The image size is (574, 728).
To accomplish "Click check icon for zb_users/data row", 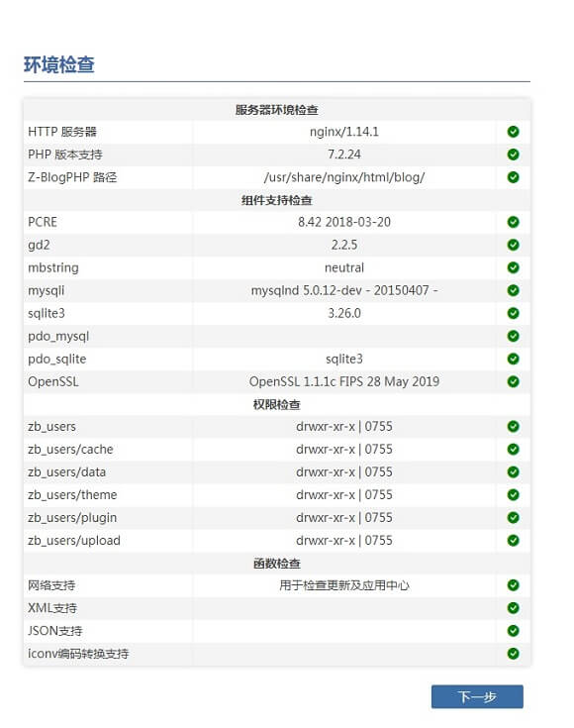I will 513,472.
